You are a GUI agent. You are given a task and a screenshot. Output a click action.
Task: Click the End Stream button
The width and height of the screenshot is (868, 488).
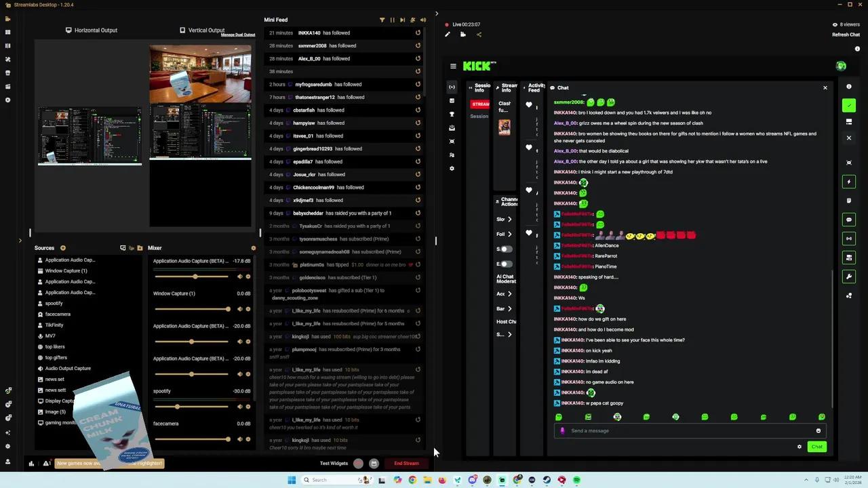coord(406,463)
